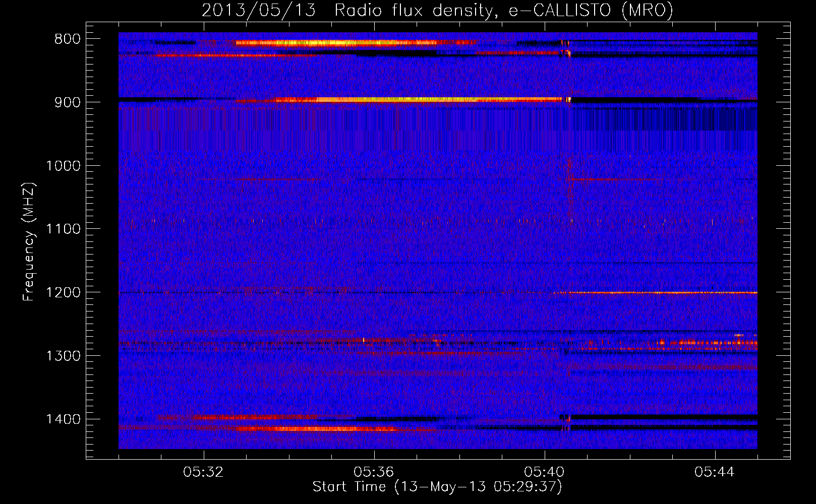Click the 05:36 time tick label

pos(374,472)
